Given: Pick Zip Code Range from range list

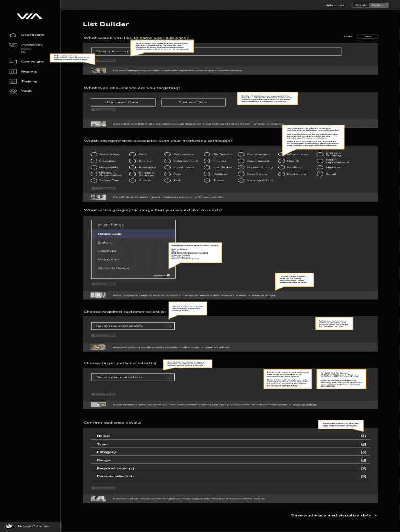Looking at the screenshot, I should 113,268.
